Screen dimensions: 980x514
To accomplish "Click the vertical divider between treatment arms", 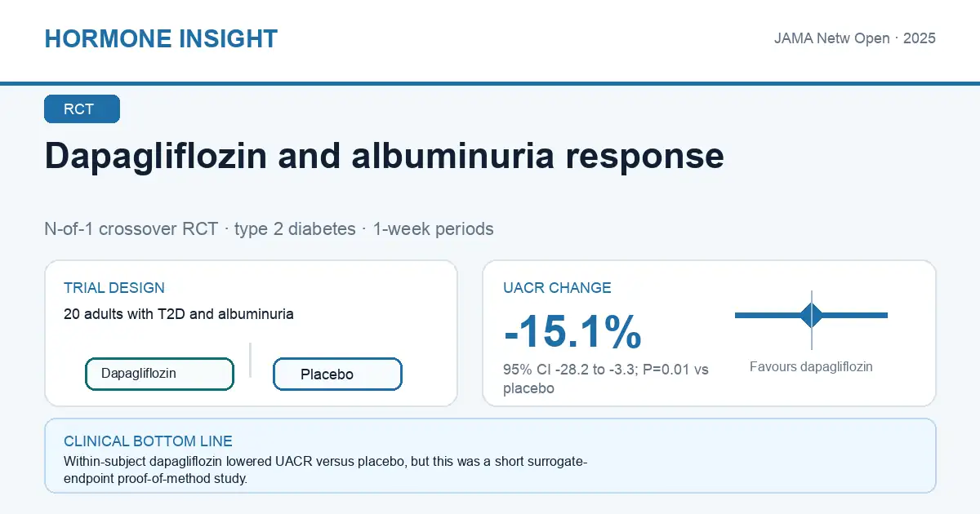I will click(250, 360).
